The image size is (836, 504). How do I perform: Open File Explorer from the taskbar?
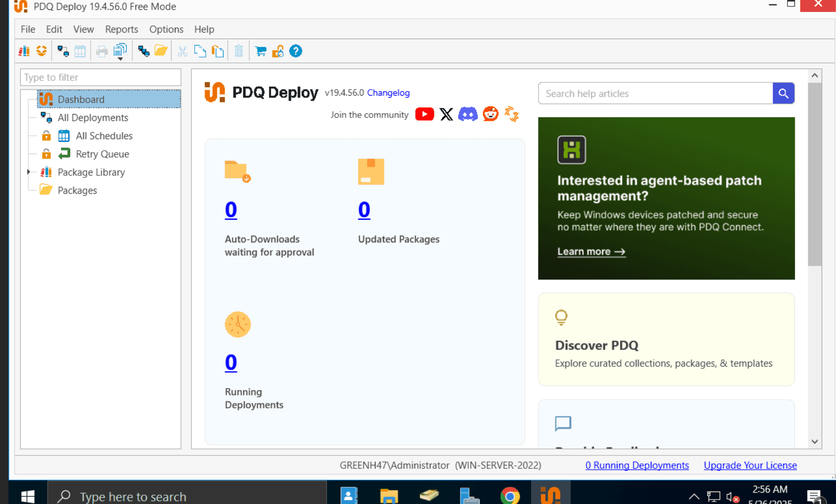[x=389, y=496]
